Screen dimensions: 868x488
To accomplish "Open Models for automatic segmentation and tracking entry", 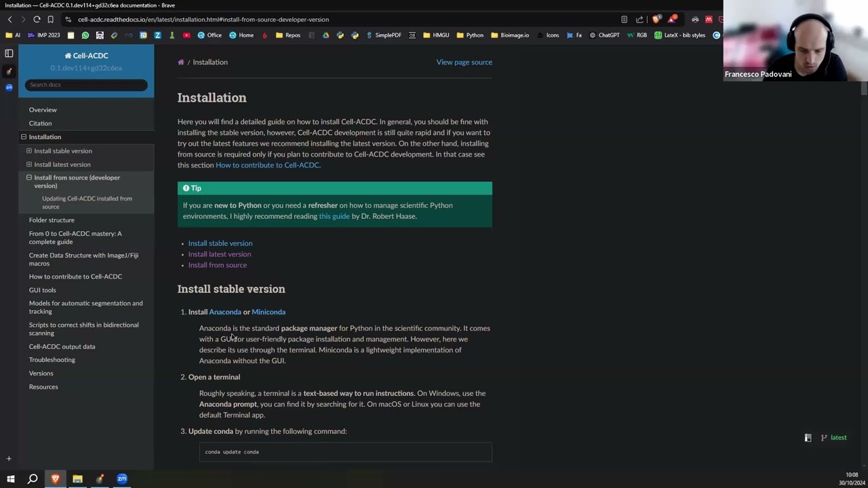I will pos(85,308).
